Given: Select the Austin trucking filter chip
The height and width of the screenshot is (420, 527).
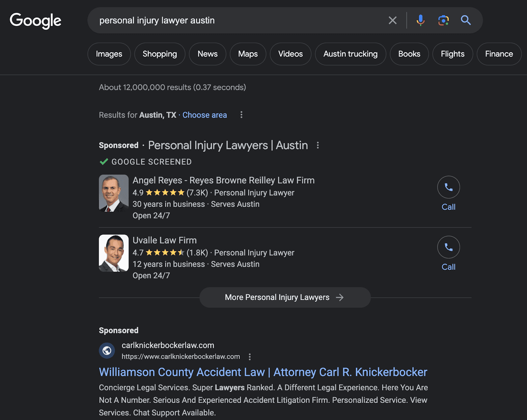Looking at the screenshot, I should (350, 54).
